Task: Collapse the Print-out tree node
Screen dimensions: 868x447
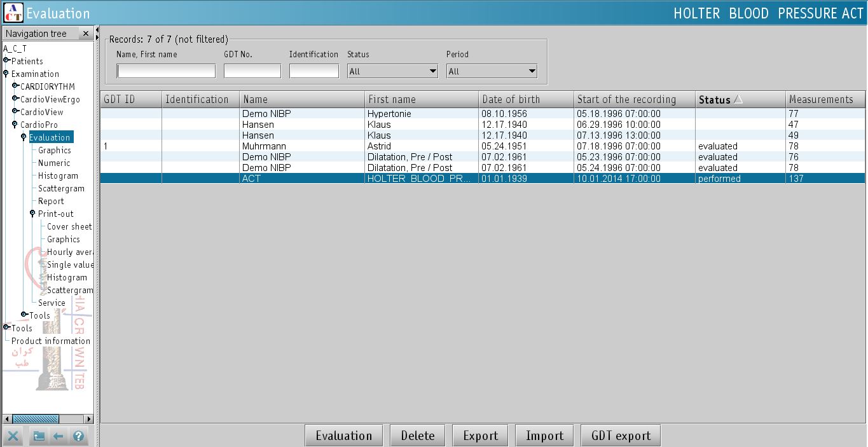Action: 32,214
